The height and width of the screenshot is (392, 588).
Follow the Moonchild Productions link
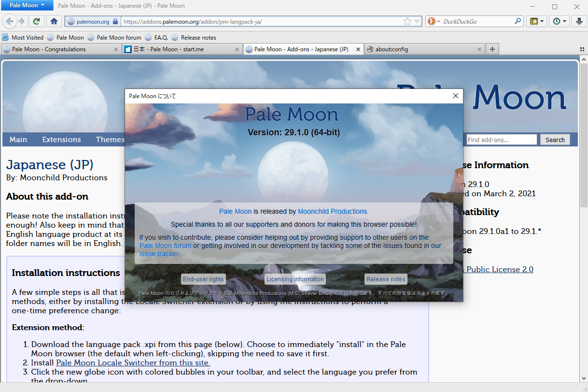tap(332, 211)
